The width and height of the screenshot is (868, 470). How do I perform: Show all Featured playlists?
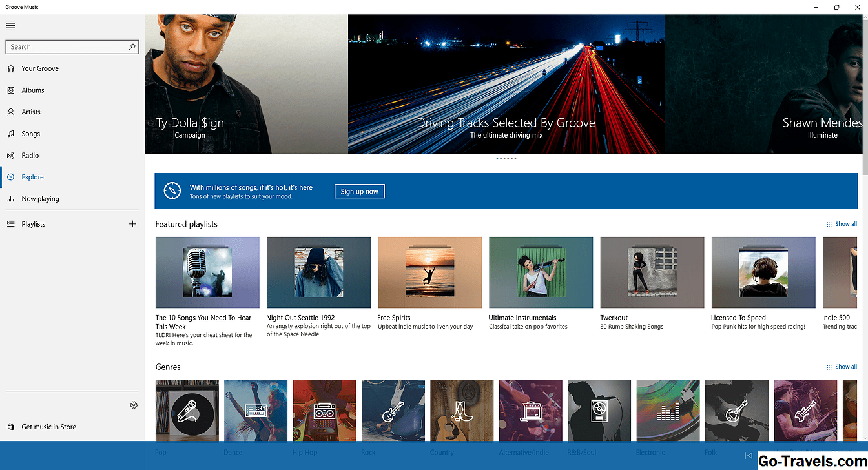click(x=842, y=224)
